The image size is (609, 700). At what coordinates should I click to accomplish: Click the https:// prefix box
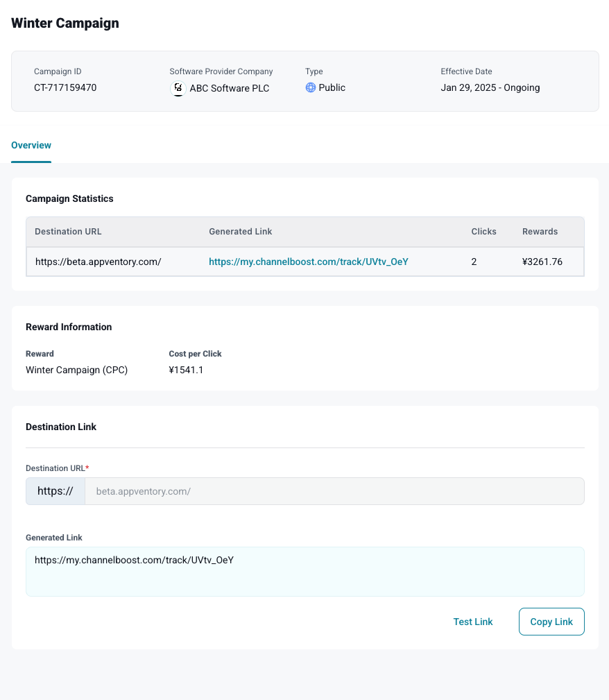tap(55, 491)
